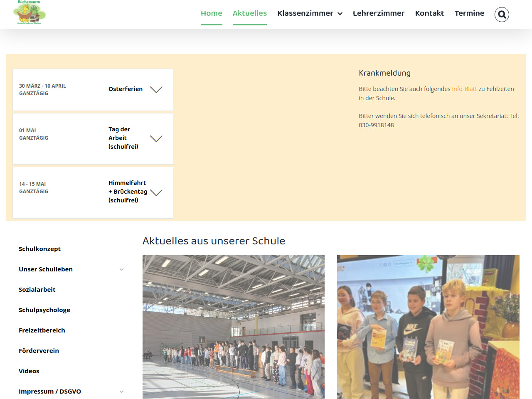Open the search magnifier icon
The width and height of the screenshot is (532, 399).
tap(502, 15)
